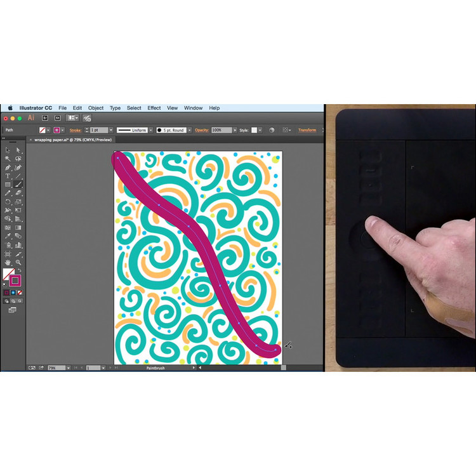476x476 pixels.
Task: Select the Eyedropper tool
Action: coord(8,235)
